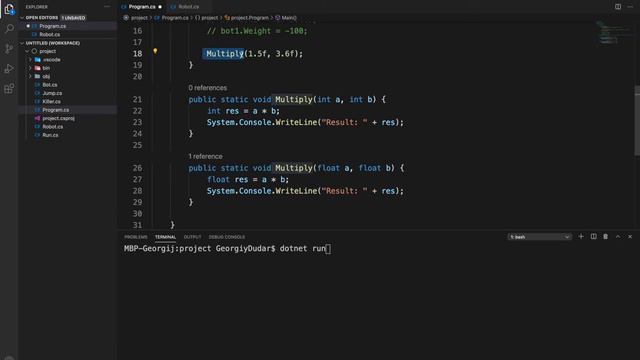Click the '1 UNSAVED' badge

coord(73,18)
